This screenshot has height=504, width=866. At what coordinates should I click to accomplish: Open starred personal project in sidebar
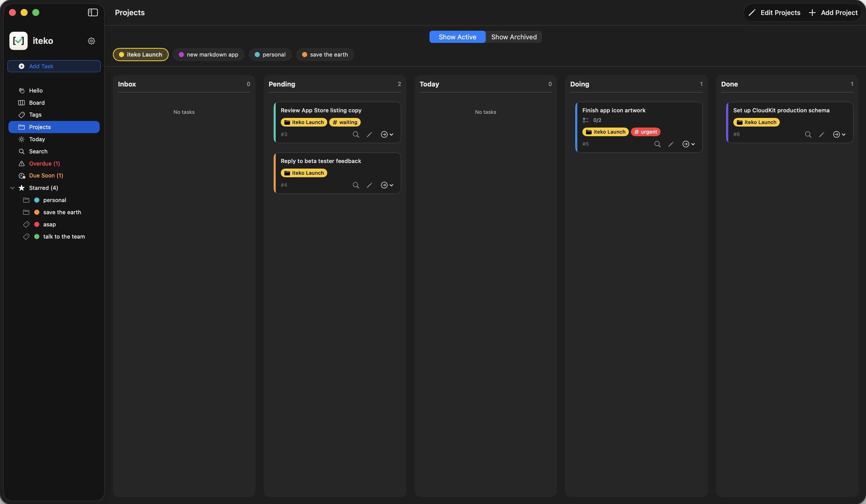(54, 200)
